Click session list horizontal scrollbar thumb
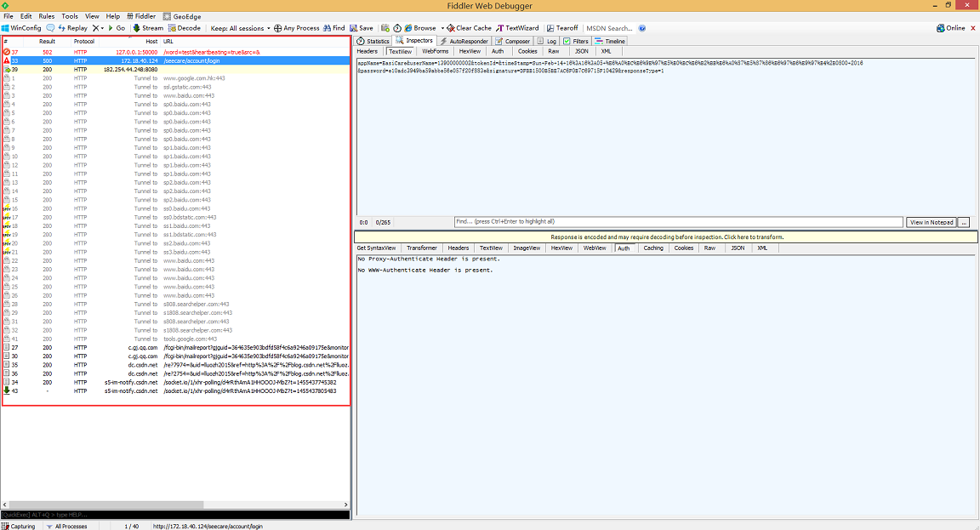Viewport: 980px width, 530px height. tap(107, 504)
